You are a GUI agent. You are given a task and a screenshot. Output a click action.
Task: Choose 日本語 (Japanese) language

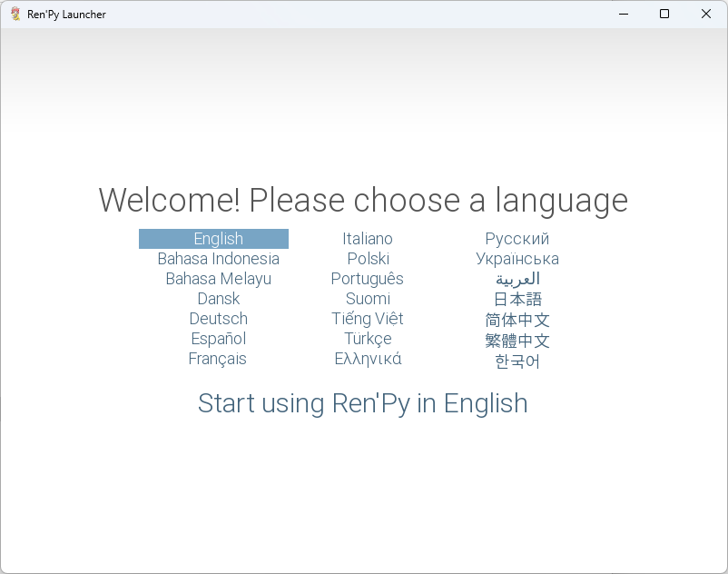point(517,299)
